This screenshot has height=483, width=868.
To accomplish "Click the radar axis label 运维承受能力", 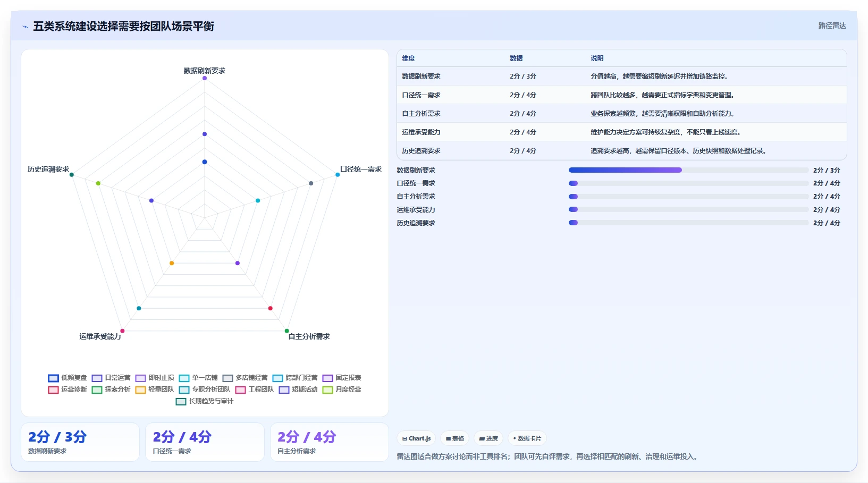I will pyautogui.click(x=100, y=336).
